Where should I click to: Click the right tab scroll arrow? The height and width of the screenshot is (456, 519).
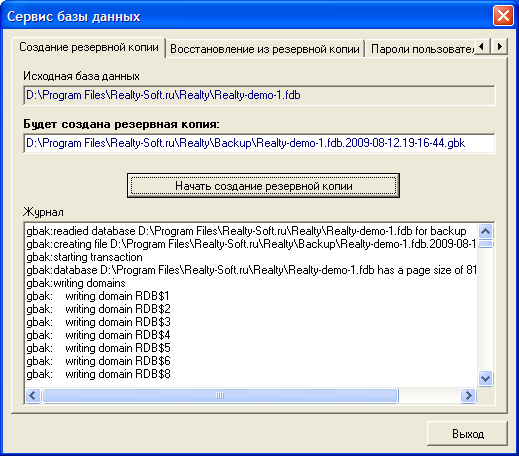pyautogui.click(x=499, y=46)
